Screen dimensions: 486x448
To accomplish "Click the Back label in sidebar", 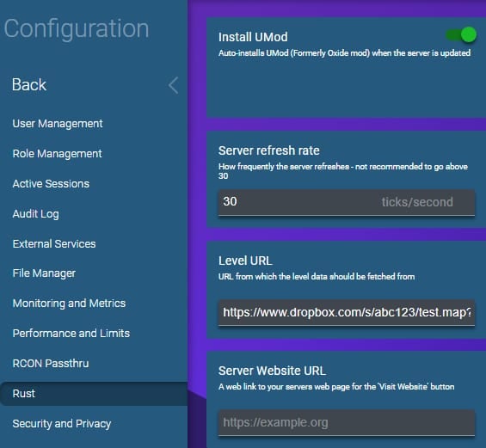I will point(29,84).
